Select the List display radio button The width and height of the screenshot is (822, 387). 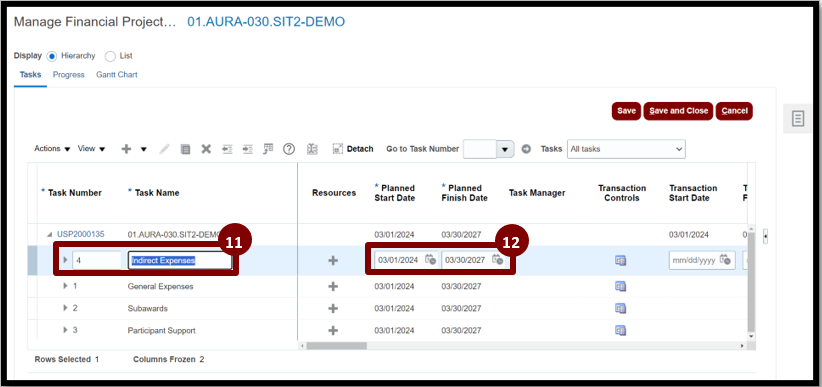click(x=110, y=56)
